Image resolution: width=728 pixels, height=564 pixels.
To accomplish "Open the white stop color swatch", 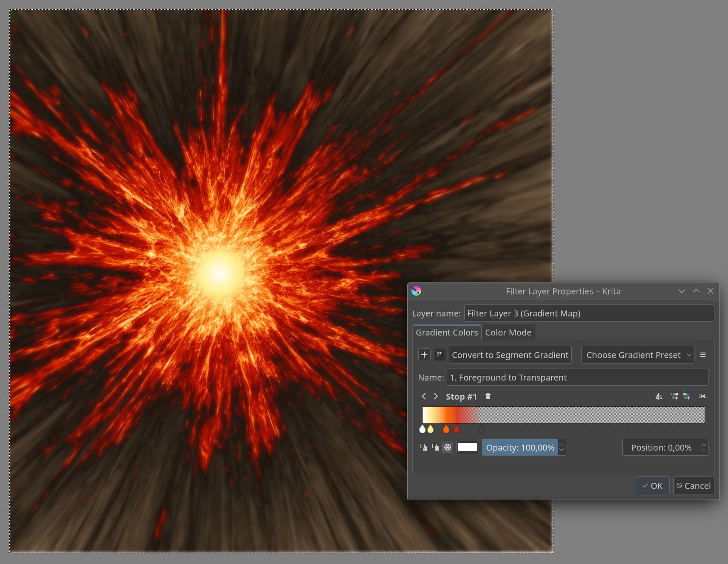I will (468, 447).
